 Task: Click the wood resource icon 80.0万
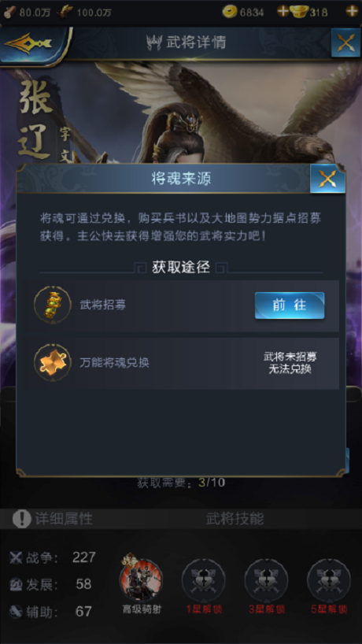[x=10, y=12]
